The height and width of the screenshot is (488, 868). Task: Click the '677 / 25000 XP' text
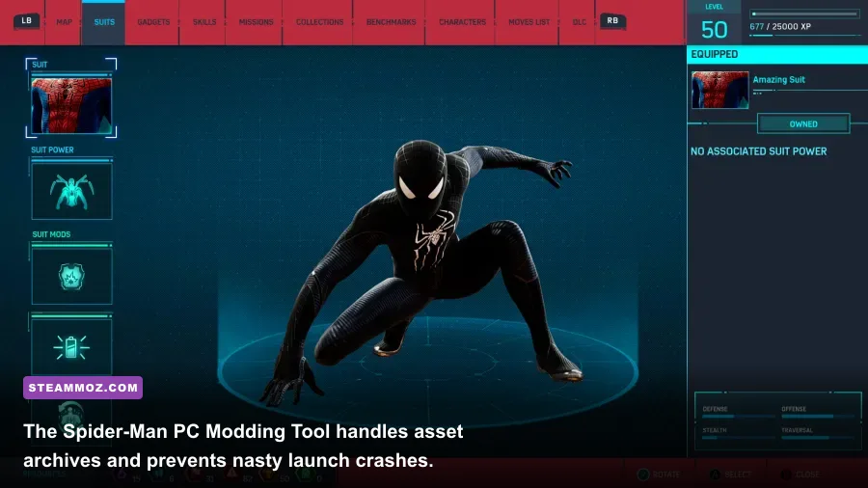point(780,27)
